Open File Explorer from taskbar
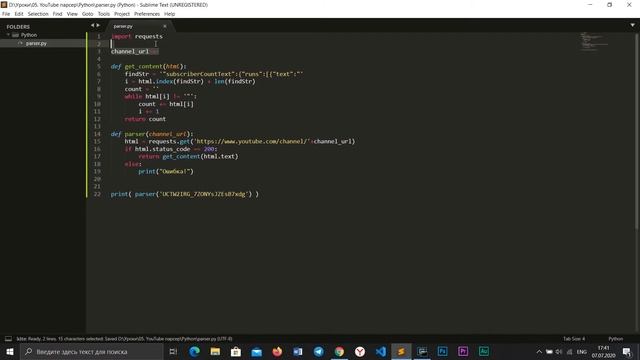 (215, 351)
